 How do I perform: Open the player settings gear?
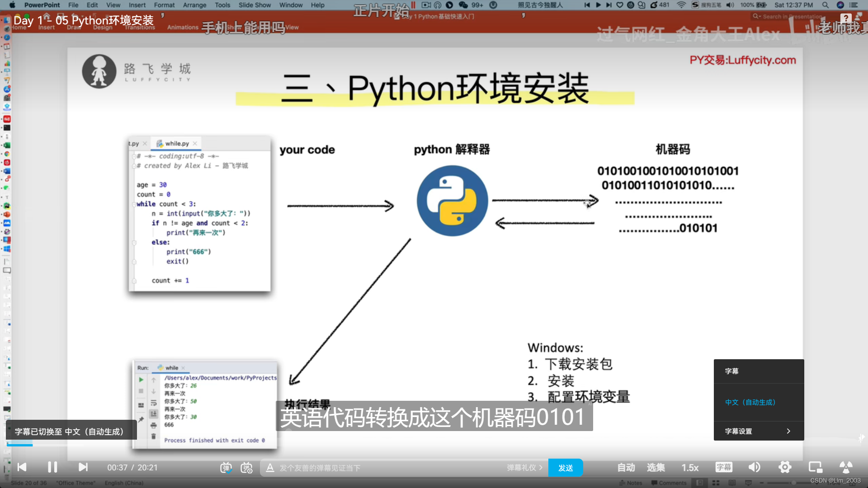coord(785,467)
